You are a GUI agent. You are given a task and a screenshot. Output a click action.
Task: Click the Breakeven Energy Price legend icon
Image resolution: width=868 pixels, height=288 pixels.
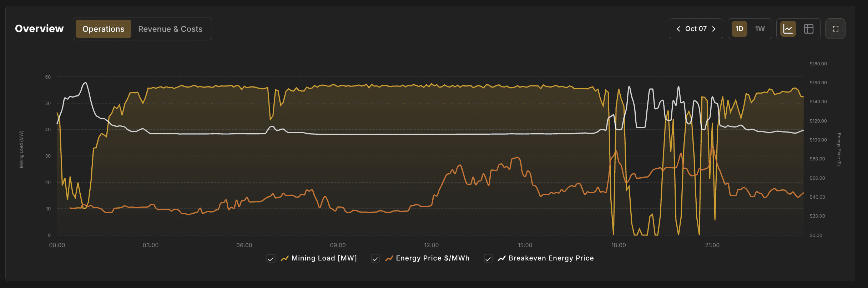point(501,258)
